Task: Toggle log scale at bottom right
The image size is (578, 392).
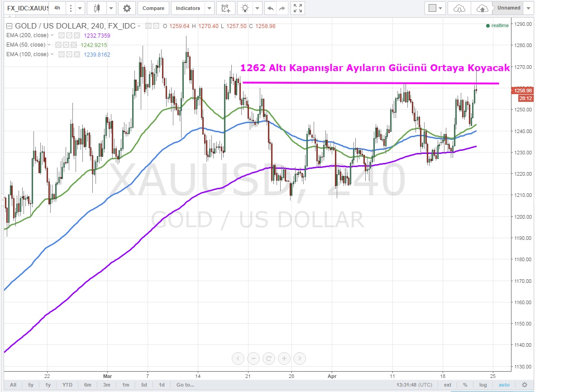Action: (x=483, y=385)
